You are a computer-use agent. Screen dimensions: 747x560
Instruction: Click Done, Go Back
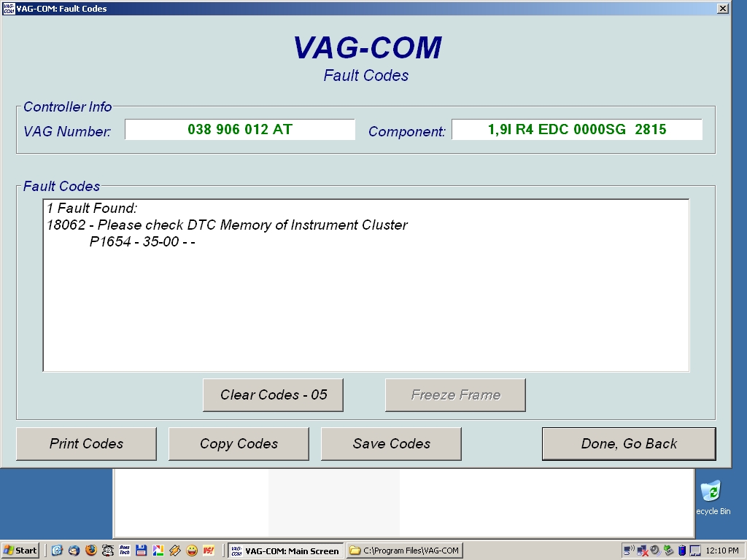point(629,444)
